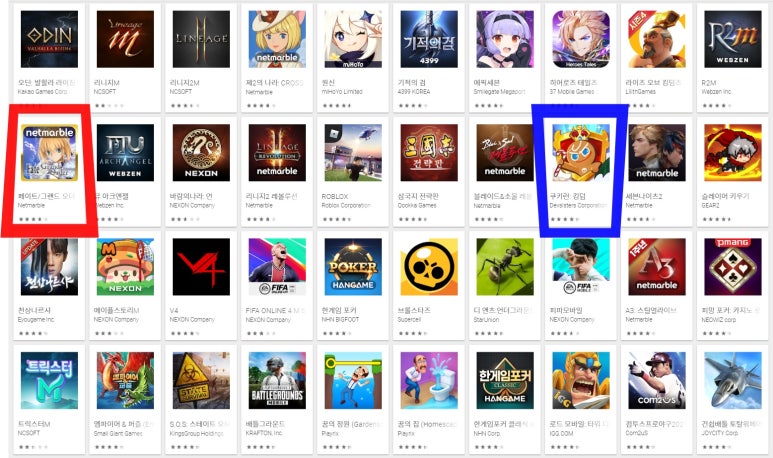Select the MapleStory M mushroom icon
Screen dimensions: 773x458
pos(125,267)
